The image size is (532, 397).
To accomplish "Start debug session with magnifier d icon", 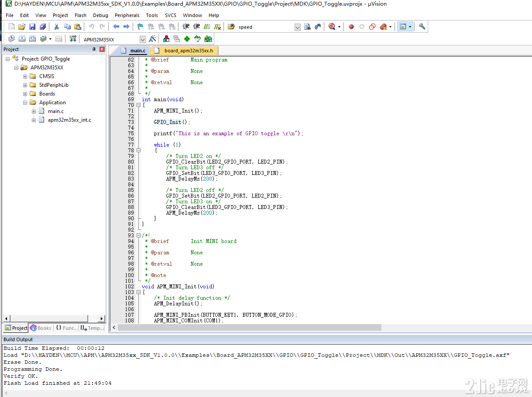I will 332,27.
